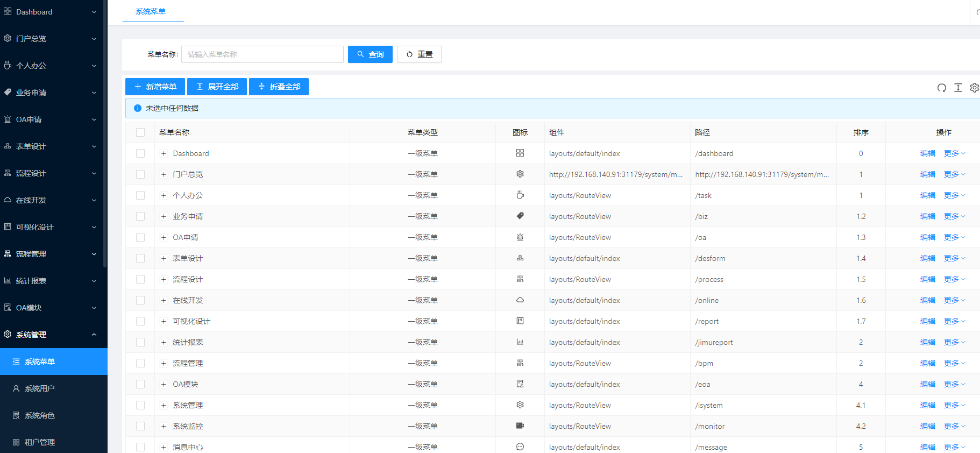This screenshot has height=453, width=980.
Task: Check the 门户总览 row checkbox
Action: (x=140, y=174)
